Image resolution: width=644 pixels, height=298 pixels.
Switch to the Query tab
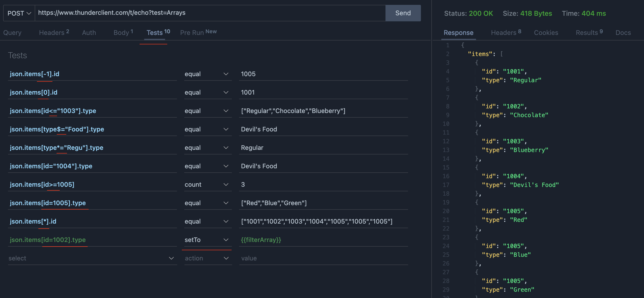click(x=12, y=32)
